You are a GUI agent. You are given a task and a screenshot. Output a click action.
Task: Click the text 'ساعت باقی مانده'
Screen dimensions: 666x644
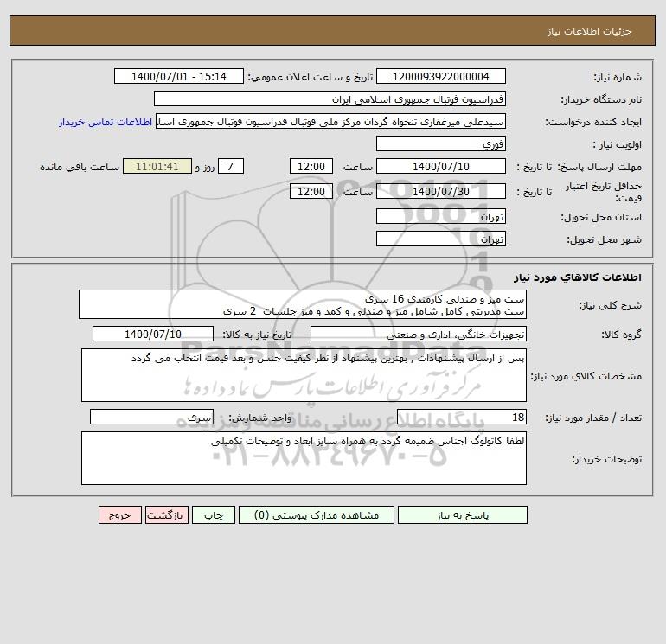(x=80, y=167)
